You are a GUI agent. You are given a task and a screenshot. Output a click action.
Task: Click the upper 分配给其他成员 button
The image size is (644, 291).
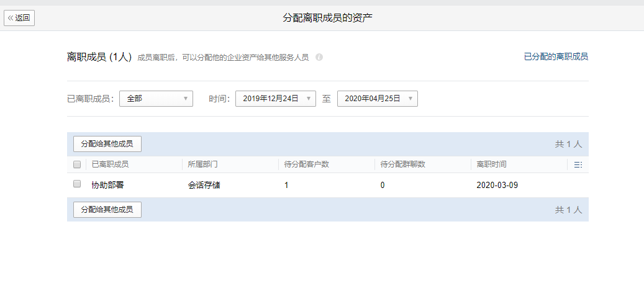point(107,144)
